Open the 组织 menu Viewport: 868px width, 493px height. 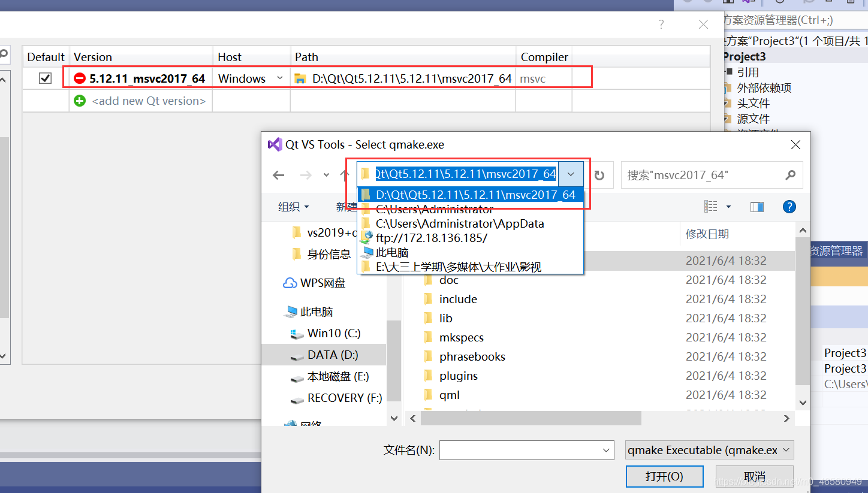(x=294, y=207)
